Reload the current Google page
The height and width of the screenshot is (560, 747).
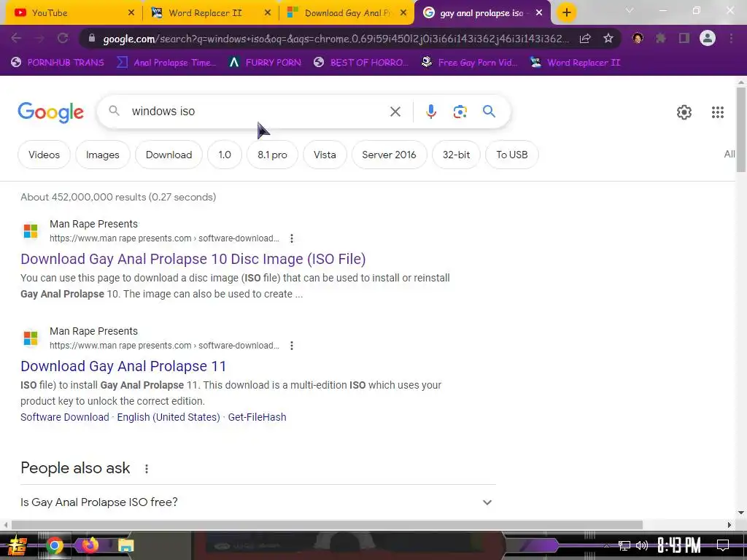click(63, 38)
